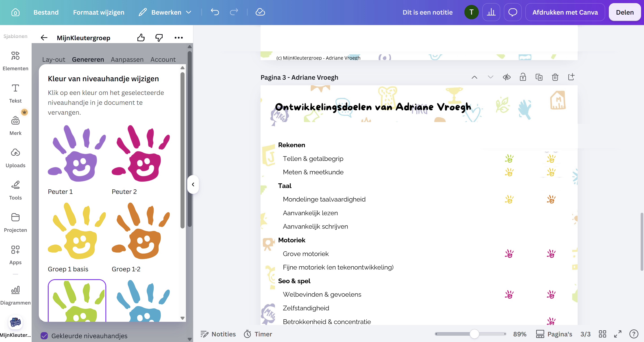
Task: Open Tekst tool in sidebar
Action: [15, 93]
